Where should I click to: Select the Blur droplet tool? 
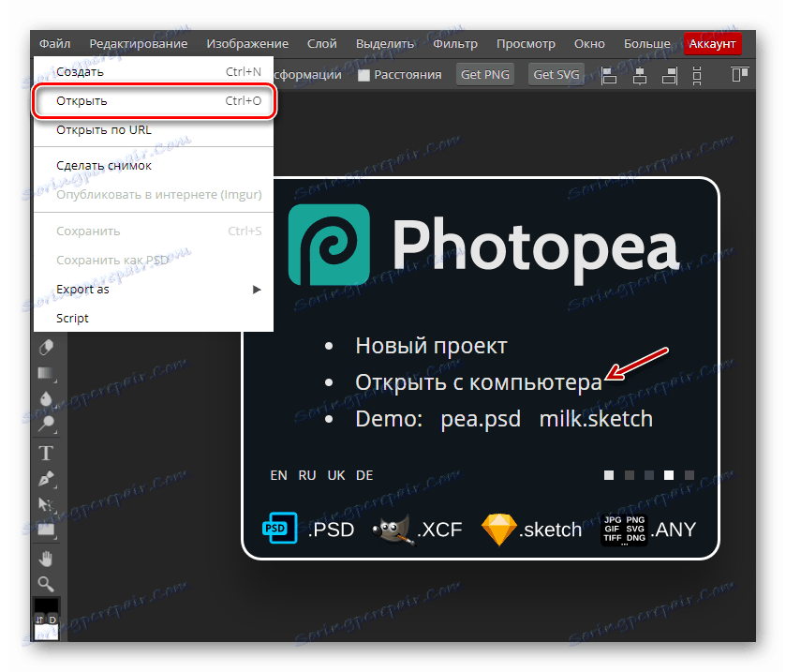coord(46,398)
